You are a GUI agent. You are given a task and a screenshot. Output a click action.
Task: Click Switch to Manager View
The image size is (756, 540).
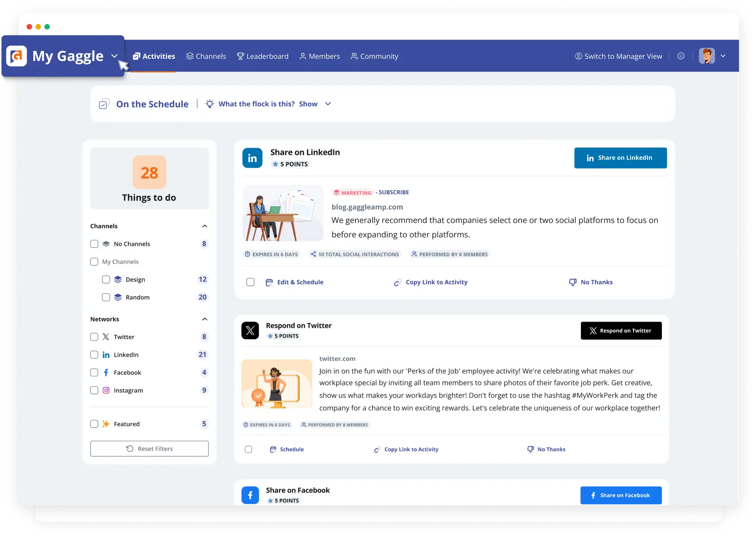[619, 56]
